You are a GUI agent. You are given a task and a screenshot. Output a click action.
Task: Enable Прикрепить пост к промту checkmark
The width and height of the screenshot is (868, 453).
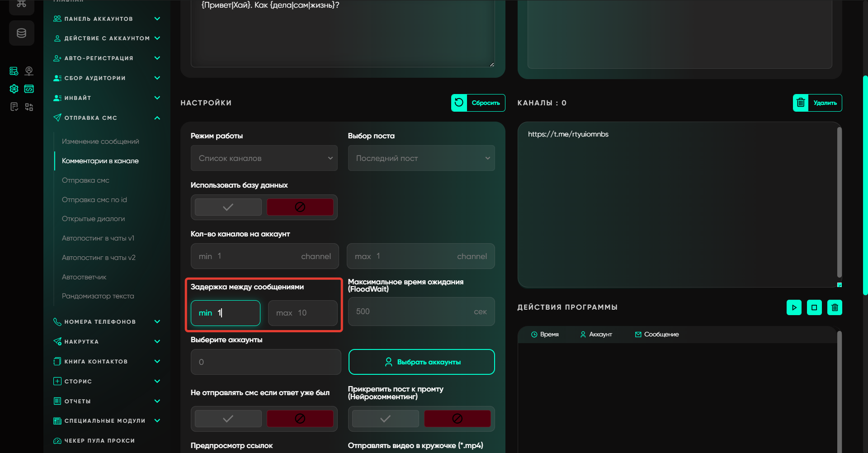[385, 419]
